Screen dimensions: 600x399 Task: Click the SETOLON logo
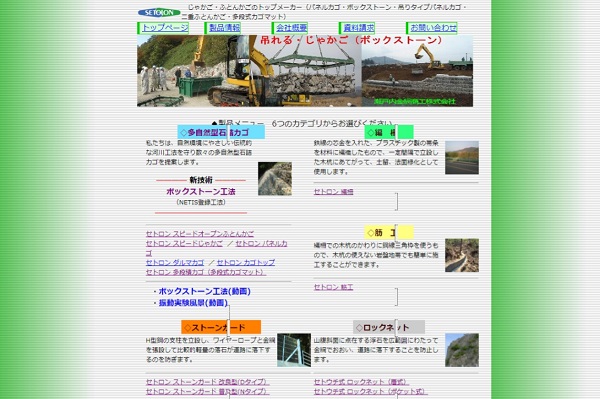click(x=159, y=13)
